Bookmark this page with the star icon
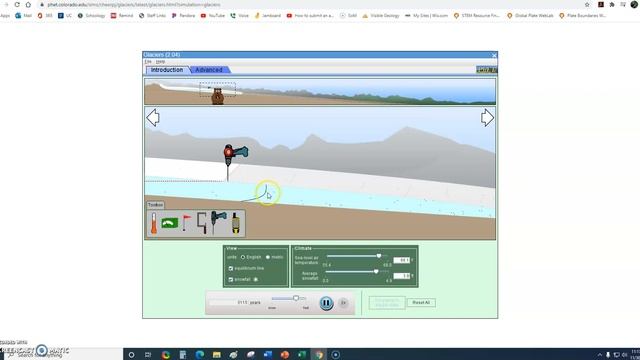The width and height of the screenshot is (640, 360). coord(587,4)
